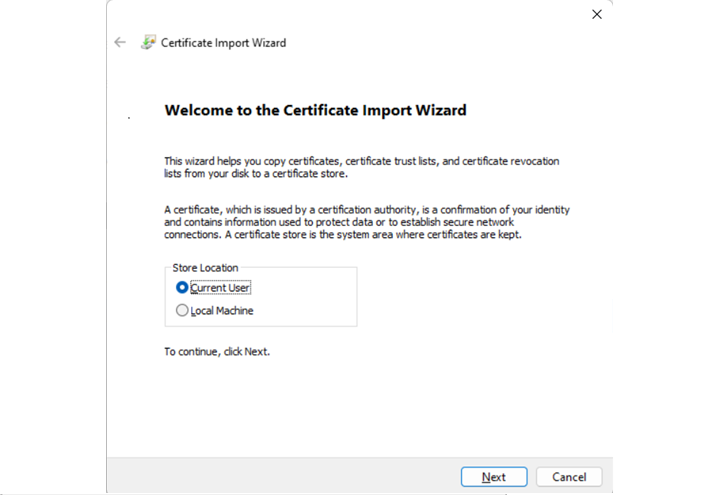The image size is (720, 495).
Task: Click the "Current User" option label text
Action: click(221, 288)
